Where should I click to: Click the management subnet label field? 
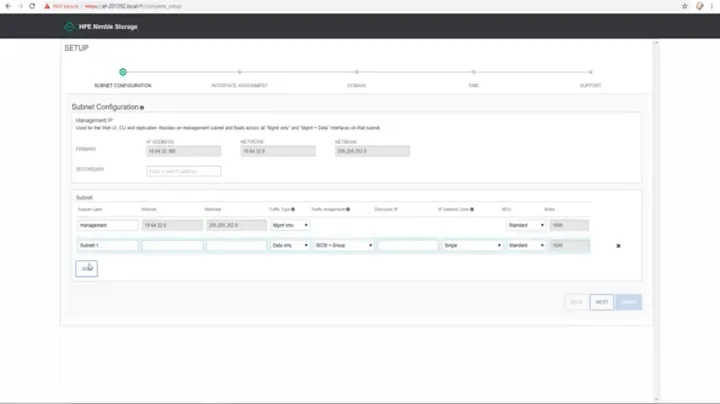click(x=107, y=225)
